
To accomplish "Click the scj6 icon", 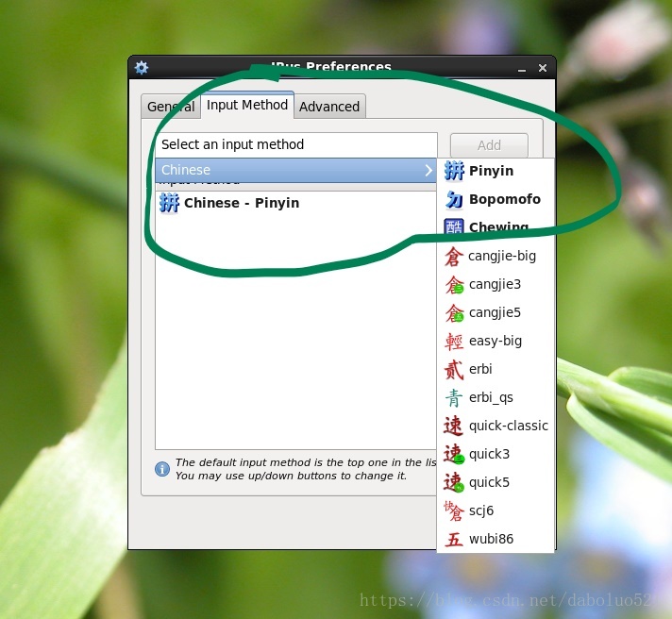I will pyautogui.click(x=454, y=510).
